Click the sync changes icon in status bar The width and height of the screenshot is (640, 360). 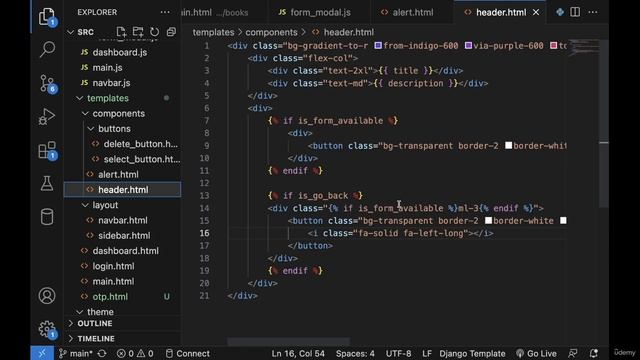coord(102,353)
